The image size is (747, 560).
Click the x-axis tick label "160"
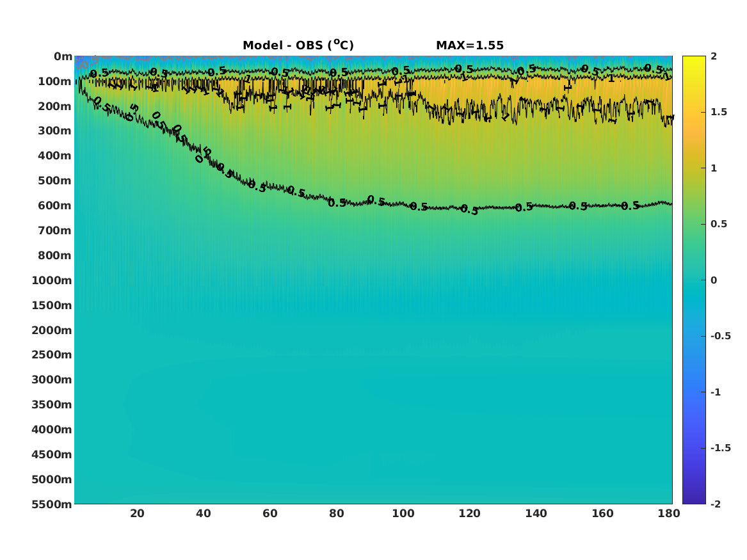coord(602,513)
